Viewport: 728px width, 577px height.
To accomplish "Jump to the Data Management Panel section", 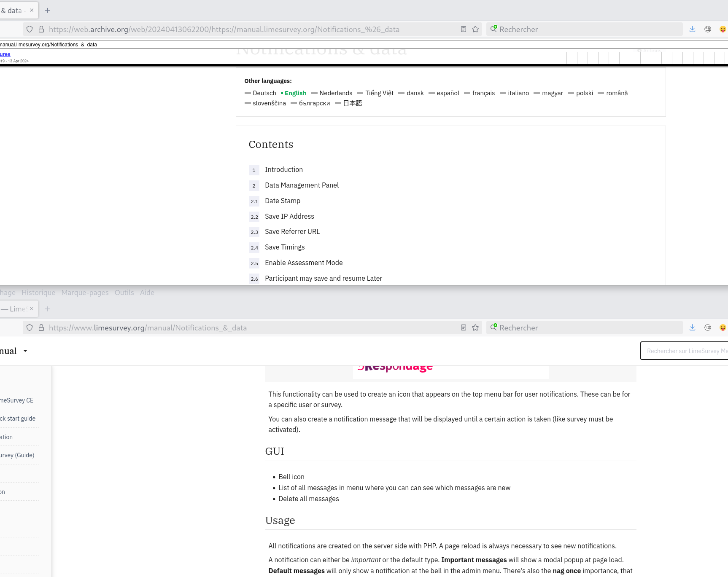I will point(302,185).
